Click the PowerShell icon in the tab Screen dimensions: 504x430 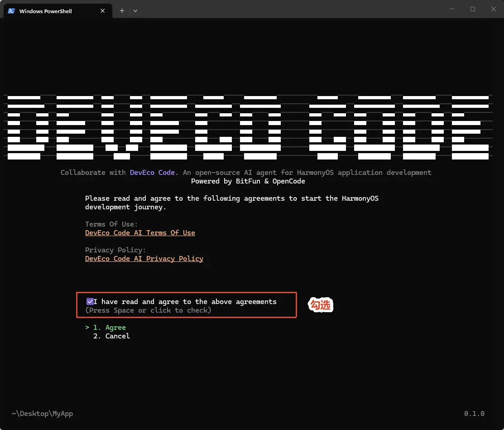pyautogui.click(x=11, y=11)
